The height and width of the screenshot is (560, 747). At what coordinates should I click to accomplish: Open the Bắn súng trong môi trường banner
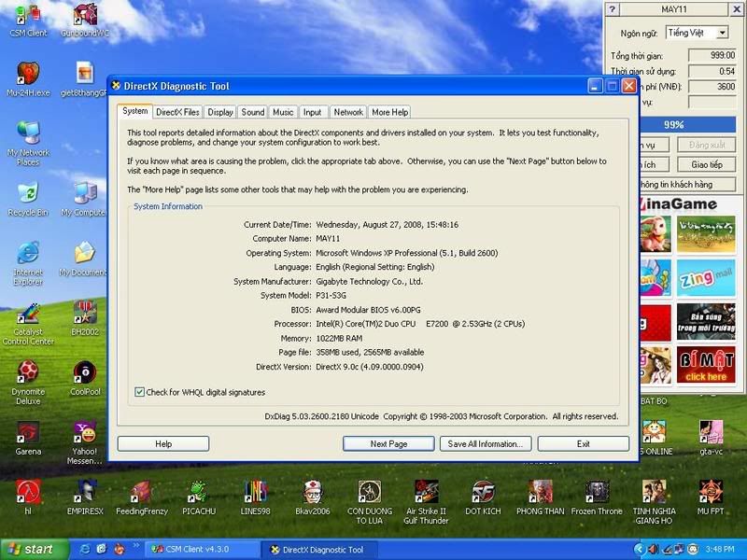706,321
